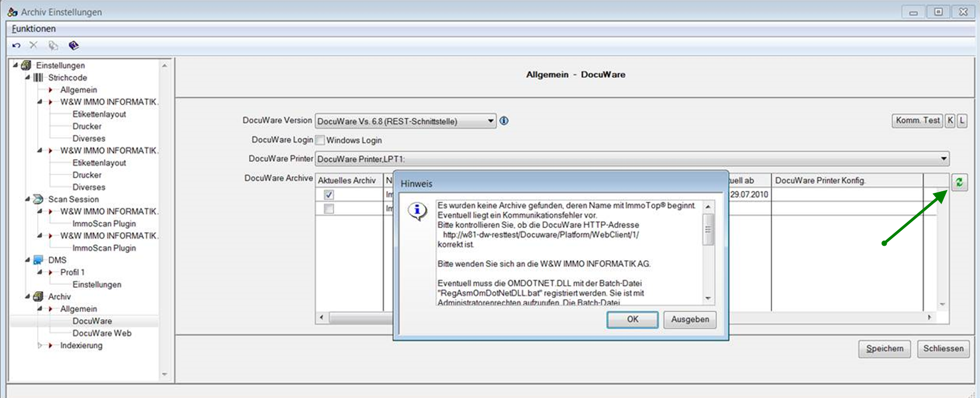980x398 pixels.
Task: Click the root Einstellungen tree icon
Action: [26, 66]
